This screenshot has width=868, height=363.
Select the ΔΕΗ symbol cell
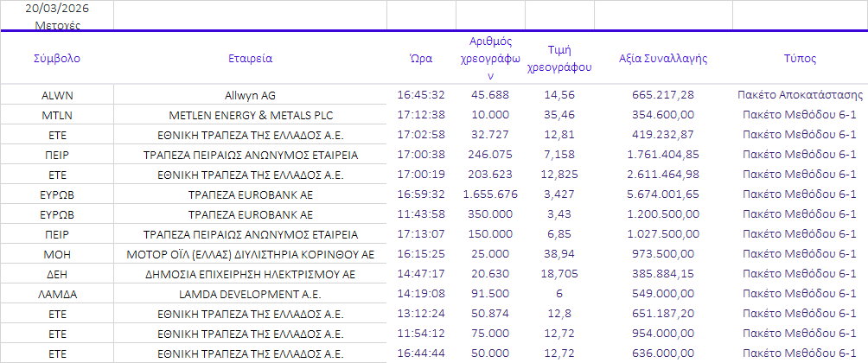(x=57, y=274)
